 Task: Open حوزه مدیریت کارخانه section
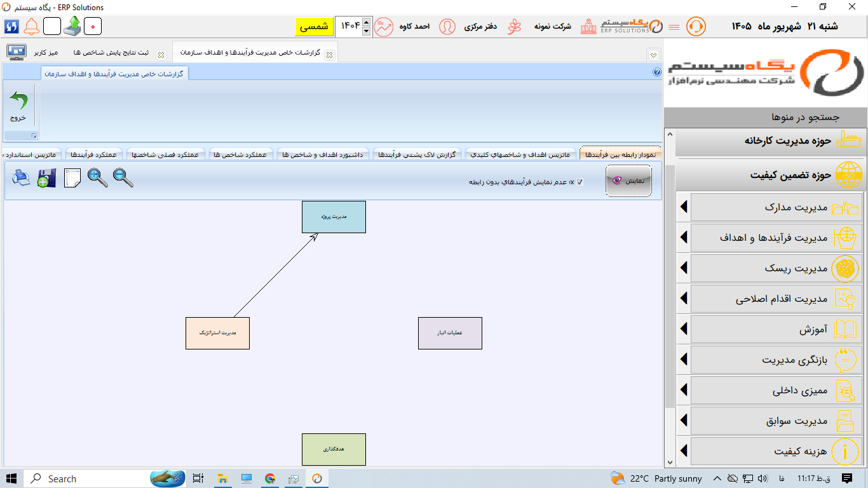[770, 141]
